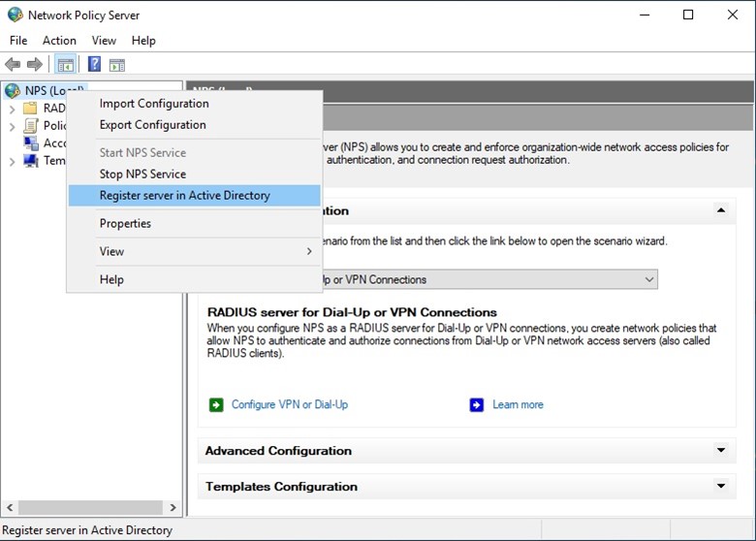Click the Policies scroll icon in tree
This screenshot has height=541, width=756.
pyautogui.click(x=31, y=126)
